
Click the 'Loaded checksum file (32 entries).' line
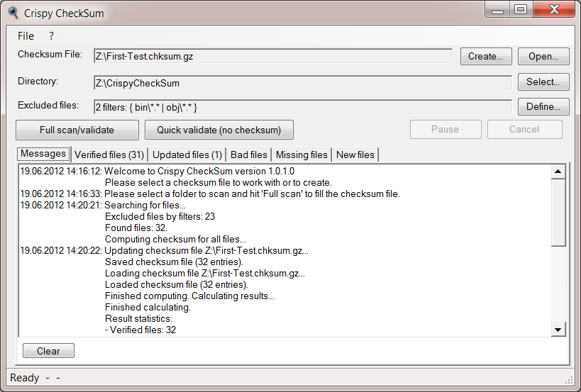[x=177, y=285]
